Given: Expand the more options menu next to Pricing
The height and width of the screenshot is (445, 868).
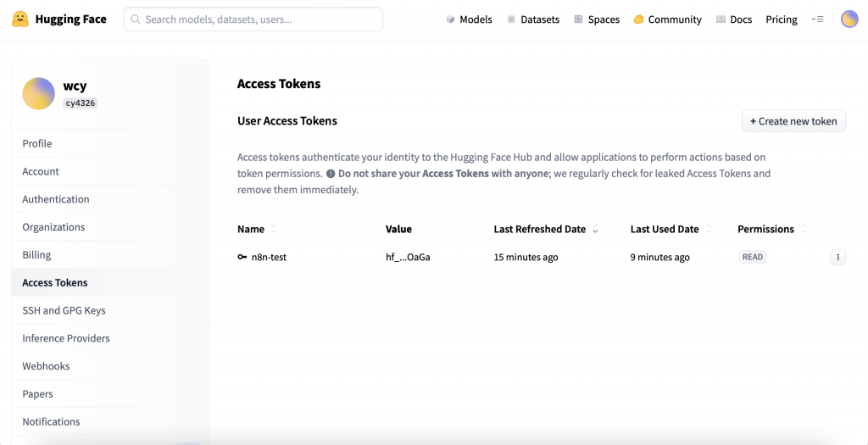Looking at the screenshot, I should click(x=817, y=19).
